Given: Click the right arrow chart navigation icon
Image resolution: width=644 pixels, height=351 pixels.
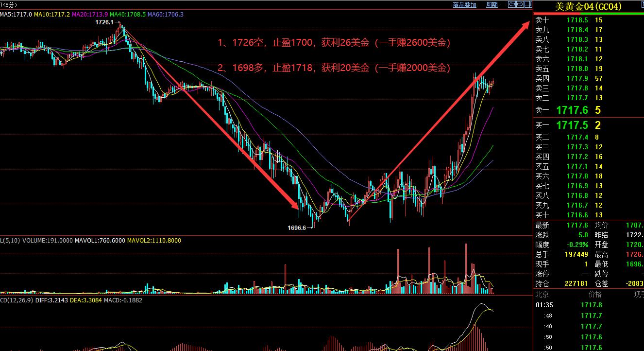Looking at the screenshot, I should click(x=520, y=5).
